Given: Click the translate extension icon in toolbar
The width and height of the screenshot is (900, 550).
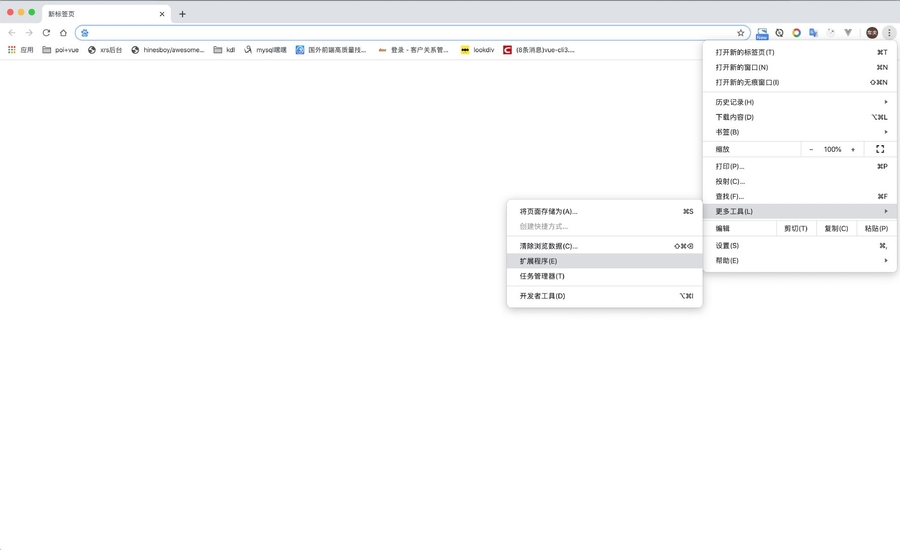Looking at the screenshot, I should (813, 33).
